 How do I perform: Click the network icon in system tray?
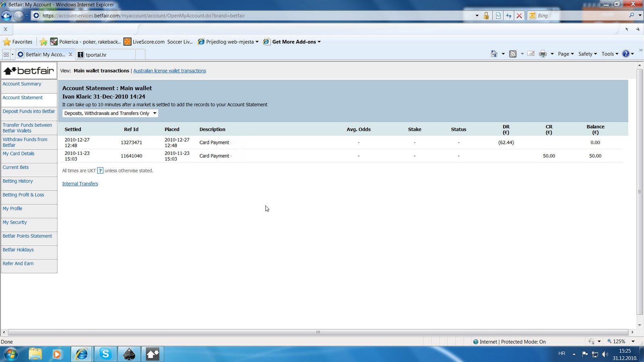pos(595,354)
